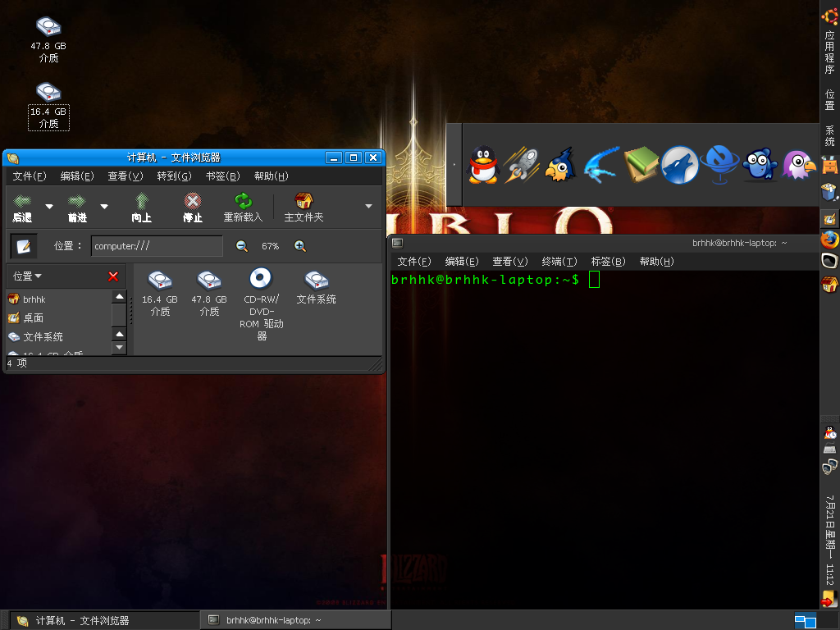Open 标签 menu in terminal window
This screenshot has height=630, width=840.
pyautogui.click(x=608, y=262)
